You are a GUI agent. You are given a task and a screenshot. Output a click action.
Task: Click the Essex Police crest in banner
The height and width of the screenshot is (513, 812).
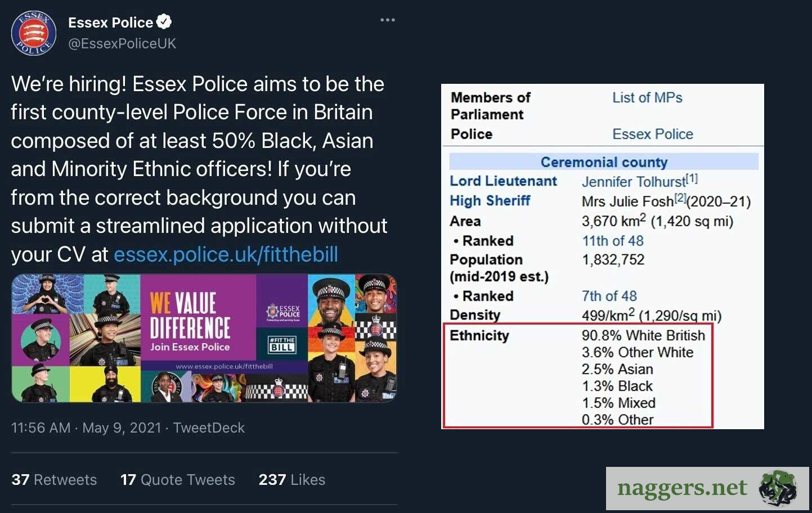point(283,312)
